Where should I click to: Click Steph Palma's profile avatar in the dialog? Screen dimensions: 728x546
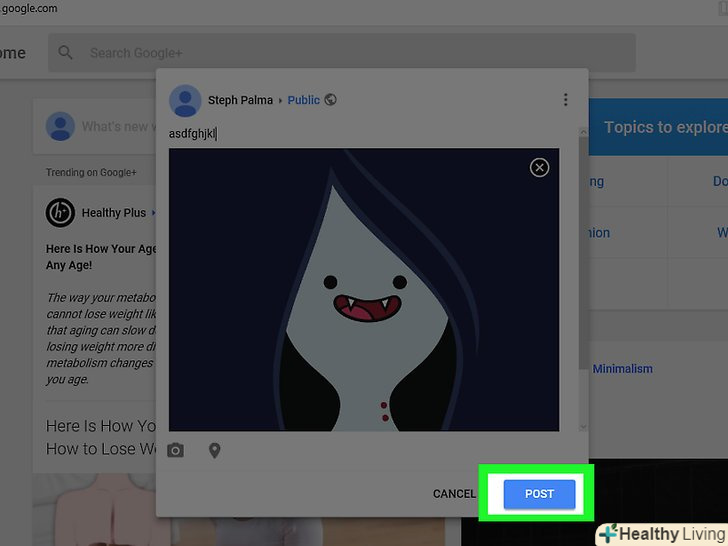tap(185, 101)
